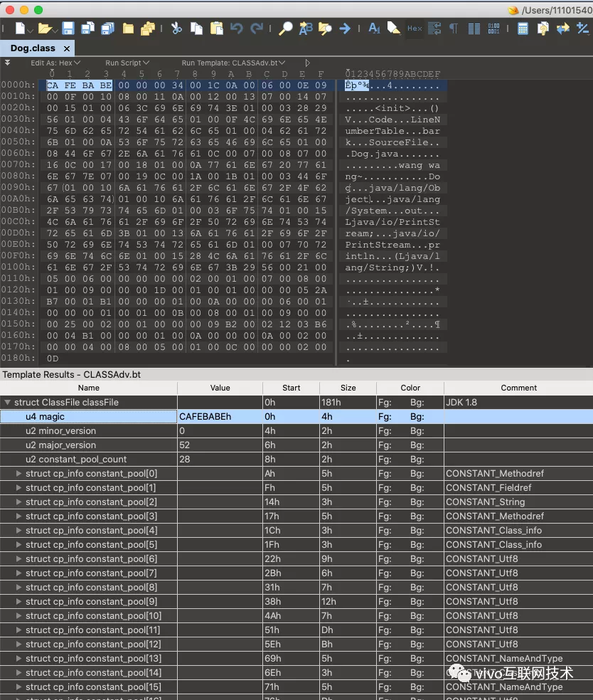Select the highlighter marker tool
This screenshot has height=700, width=593.
pos(393,28)
